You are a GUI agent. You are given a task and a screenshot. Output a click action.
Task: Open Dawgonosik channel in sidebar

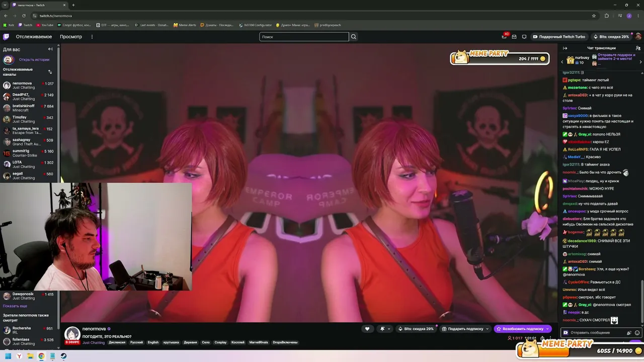point(28,296)
